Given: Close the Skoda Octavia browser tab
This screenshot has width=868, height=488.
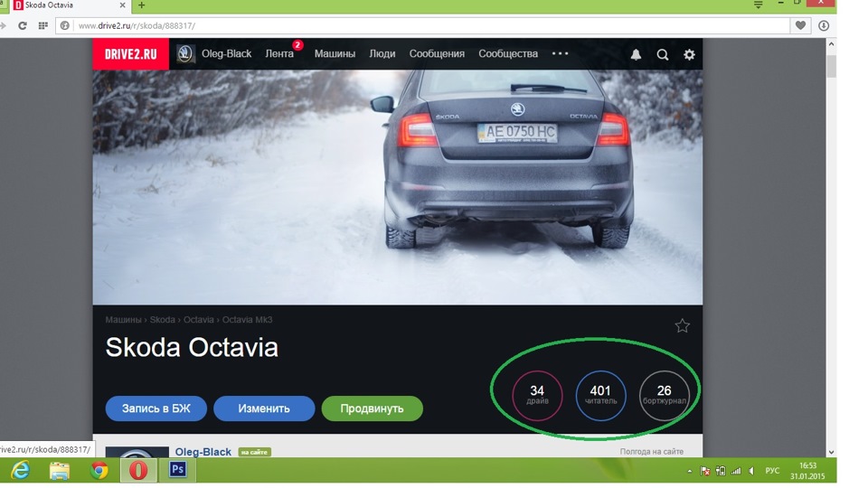Looking at the screenshot, I should [122, 5].
